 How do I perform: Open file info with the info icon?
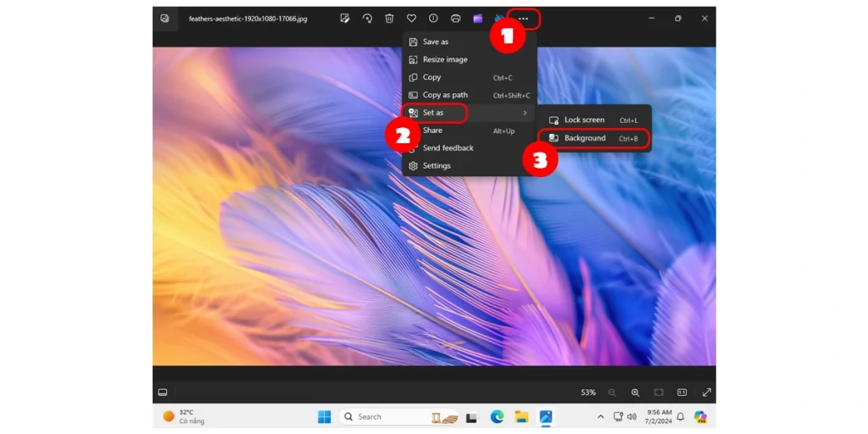pos(433,18)
